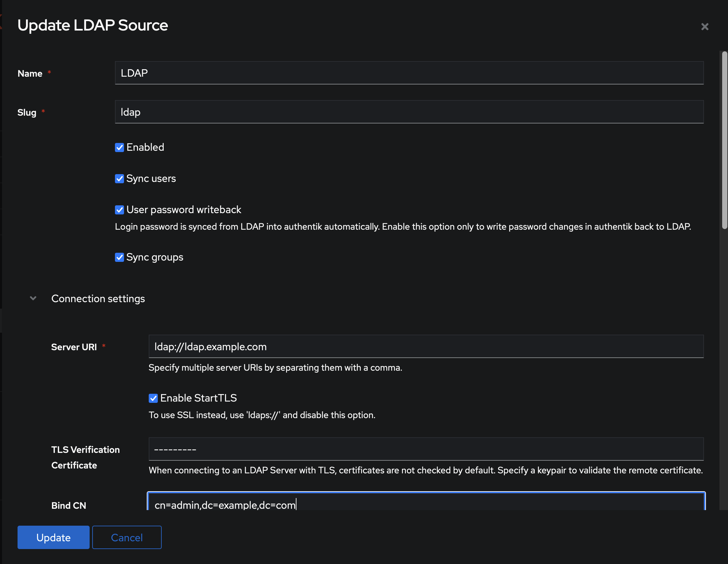Click the Update button
728x564 pixels.
(x=53, y=537)
